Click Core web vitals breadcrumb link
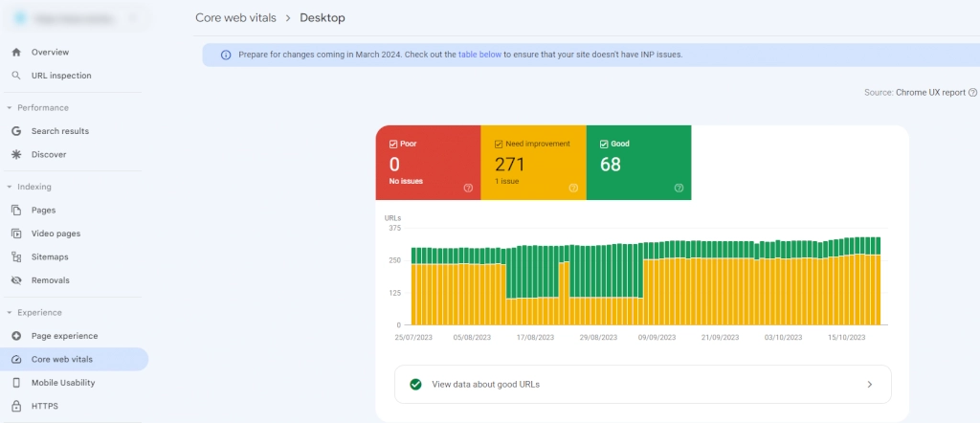Image resolution: width=980 pixels, height=423 pixels. pyautogui.click(x=235, y=18)
